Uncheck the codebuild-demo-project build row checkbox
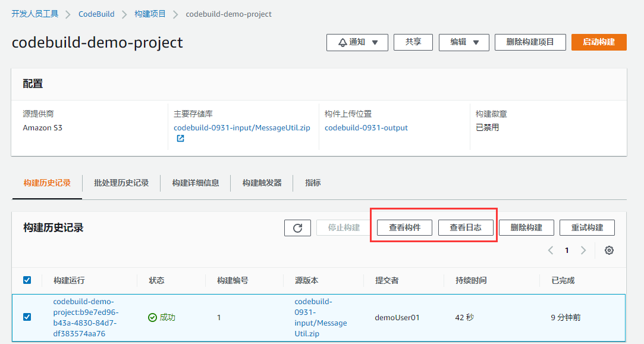The height and width of the screenshot is (344, 644). (27, 317)
